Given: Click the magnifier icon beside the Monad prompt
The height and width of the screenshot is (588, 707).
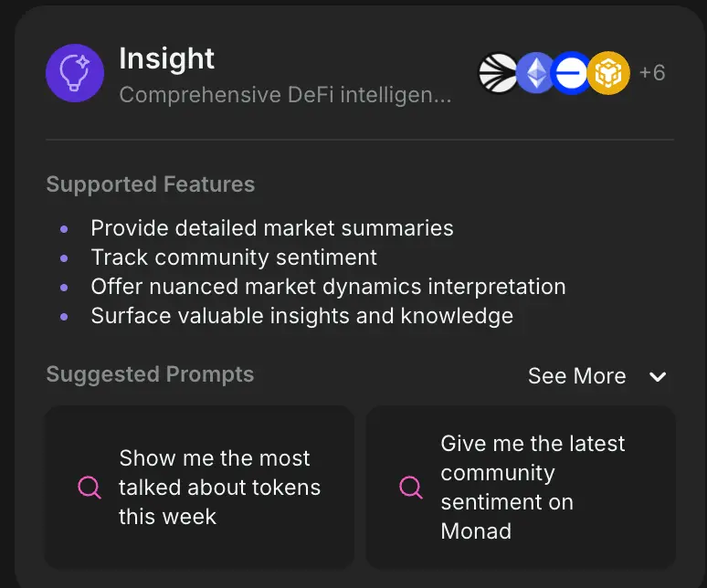Looking at the screenshot, I should pyautogui.click(x=411, y=487).
